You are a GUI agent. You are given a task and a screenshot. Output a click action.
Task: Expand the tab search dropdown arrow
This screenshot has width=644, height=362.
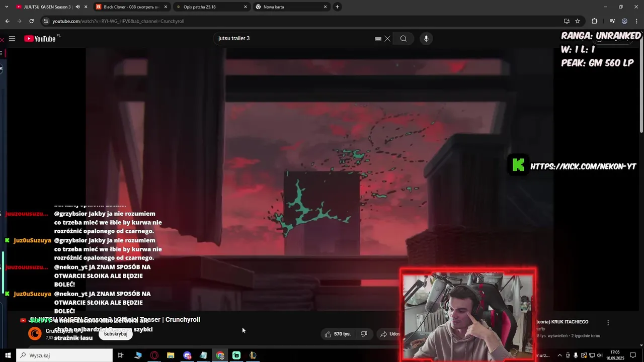7,7
